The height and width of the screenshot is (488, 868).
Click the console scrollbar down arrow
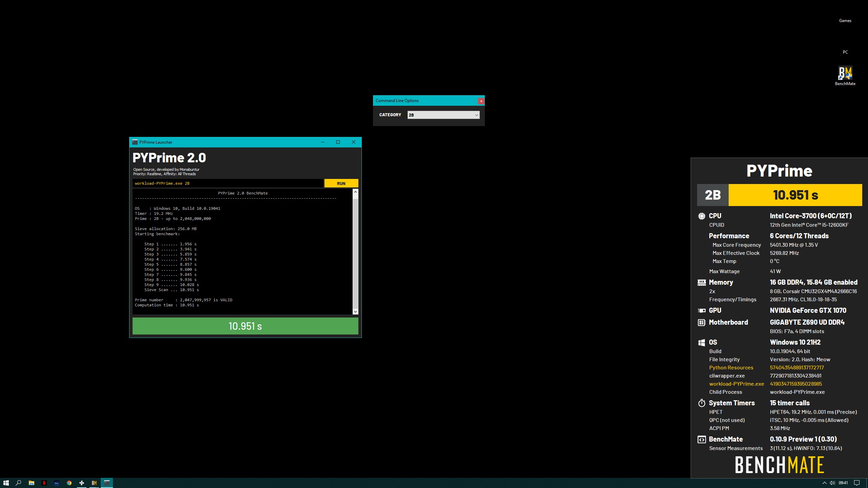click(x=355, y=311)
